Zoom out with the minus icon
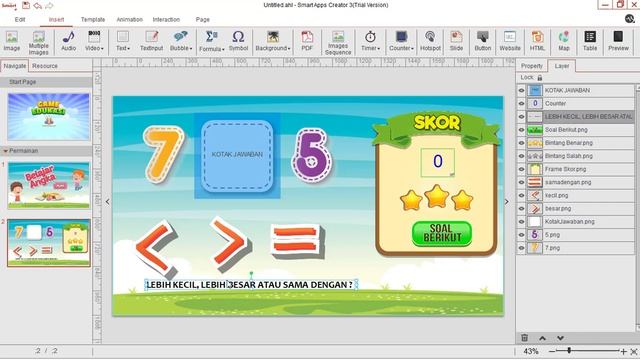The height and width of the screenshot is (360, 640). pyautogui.click(x=552, y=351)
